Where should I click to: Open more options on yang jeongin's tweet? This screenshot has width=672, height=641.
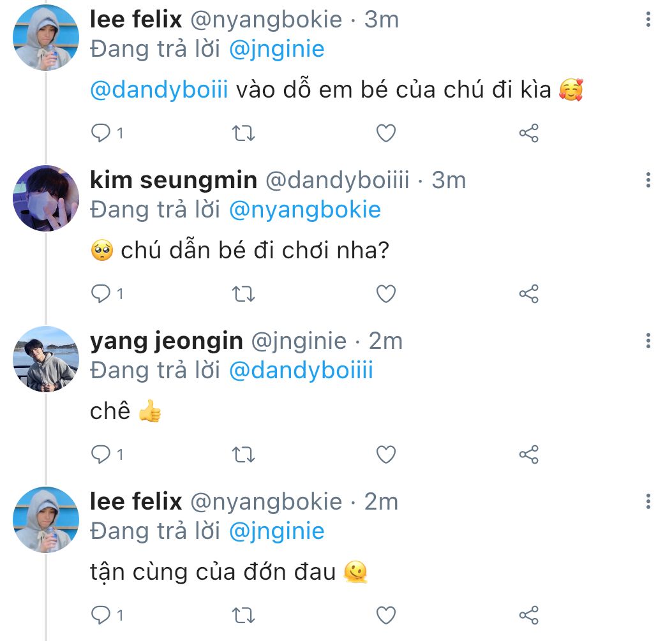pos(648,341)
